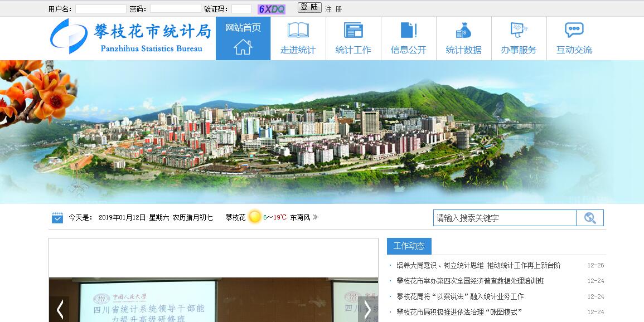644x322 pixels.
Task: Open the 信息公开 document icon
Action: [x=408, y=30]
